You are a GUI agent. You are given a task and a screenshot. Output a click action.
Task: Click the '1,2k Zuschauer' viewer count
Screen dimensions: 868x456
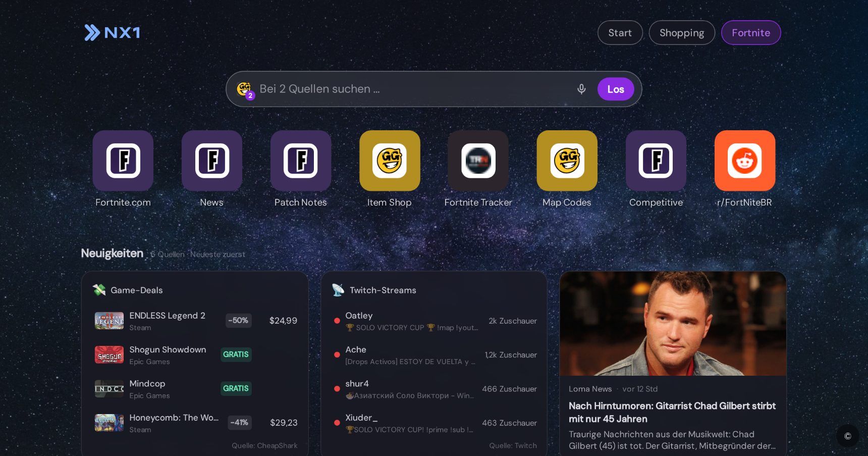(511, 354)
